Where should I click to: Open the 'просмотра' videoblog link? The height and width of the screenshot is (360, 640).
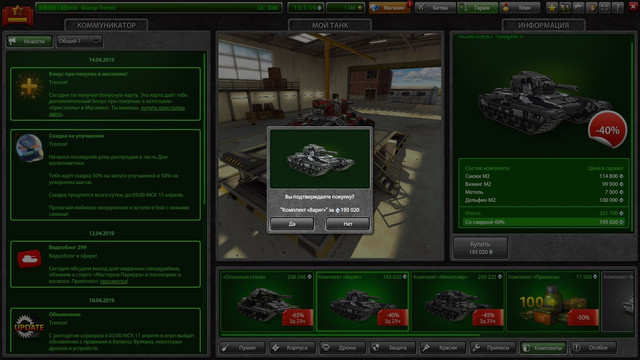114,281
